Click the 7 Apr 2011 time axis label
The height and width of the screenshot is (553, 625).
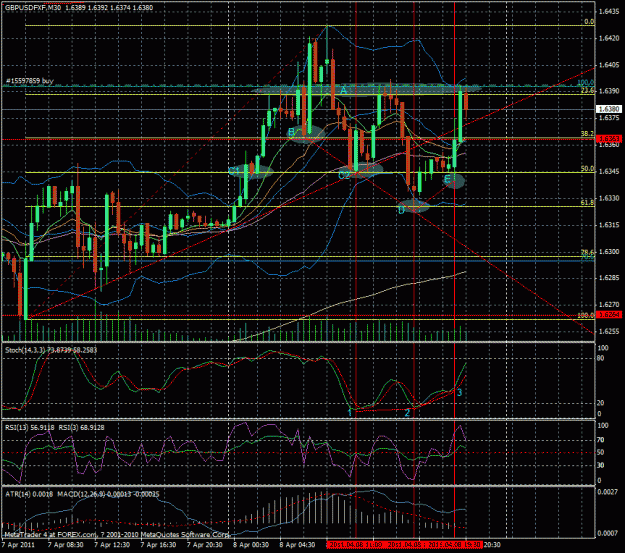(18, 545)
